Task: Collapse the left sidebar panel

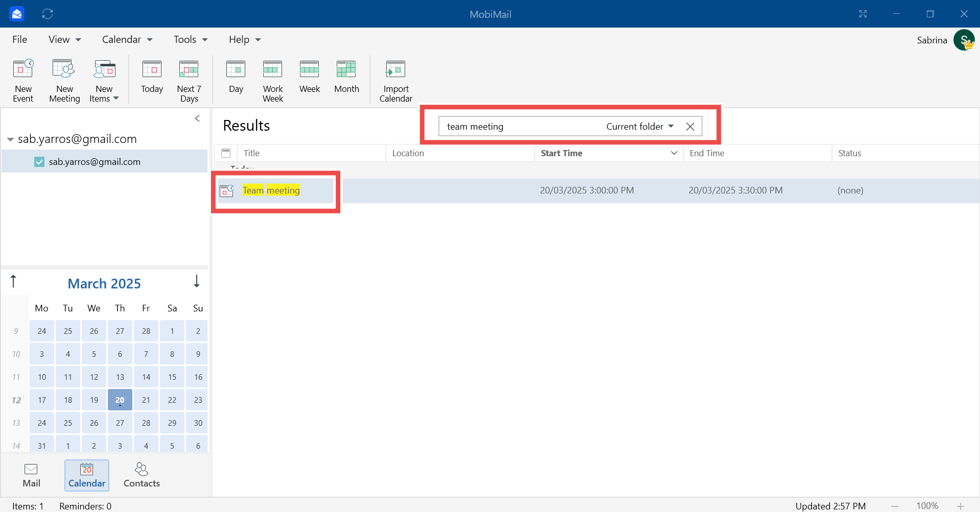Action: click(197, 118)
